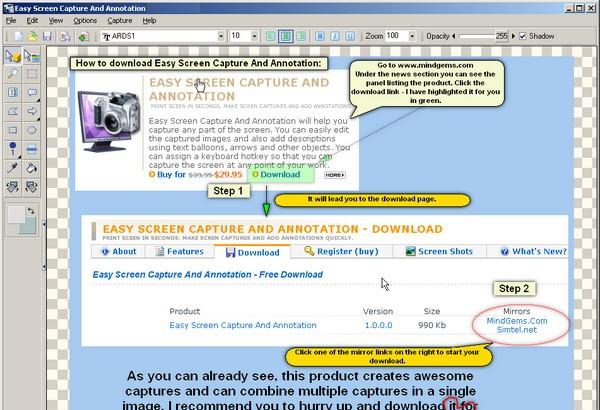Select the object selection pointer tool
The height and width of the screenshot is (410, 600).
coord(13,56)
